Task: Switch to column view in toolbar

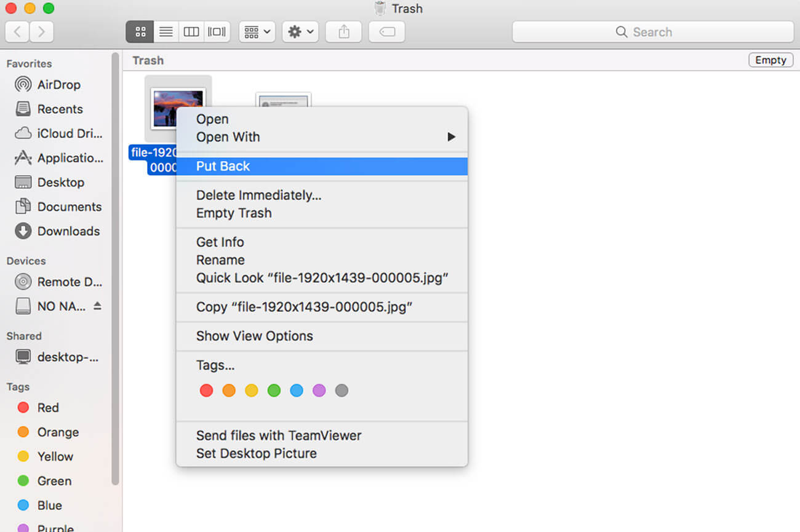Action: (191, 32)
